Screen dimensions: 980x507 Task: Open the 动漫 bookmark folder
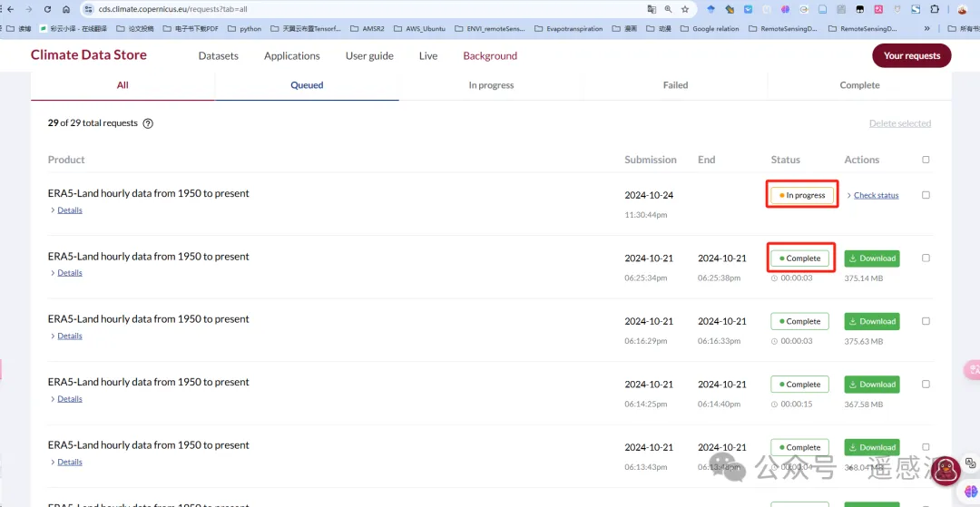tap(658, 29)
